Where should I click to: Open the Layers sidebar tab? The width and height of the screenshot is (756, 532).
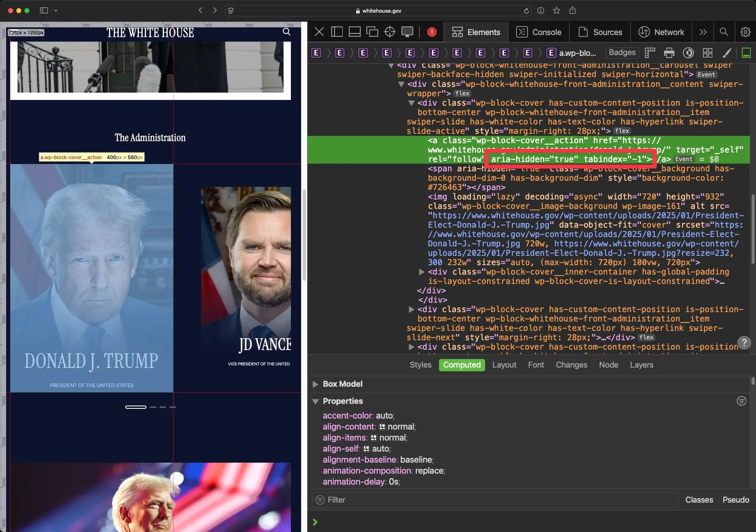[x=642, y=365]
